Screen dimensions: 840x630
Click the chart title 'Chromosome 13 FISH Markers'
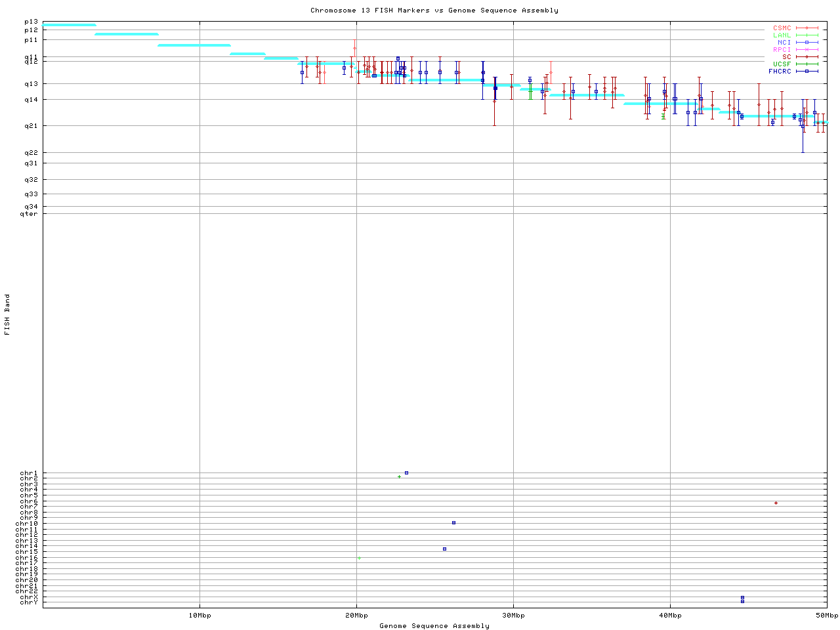click(434, 10)
